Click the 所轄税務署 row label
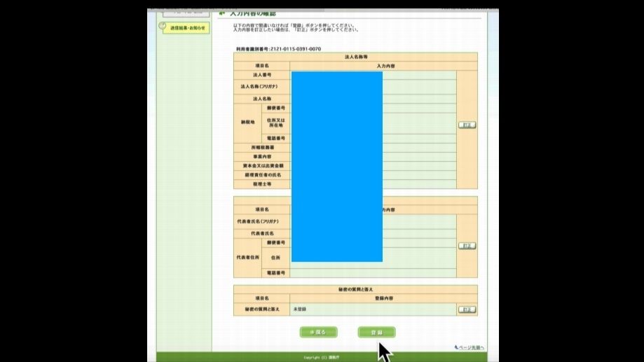The image size is (644, 362). [261, 148]
